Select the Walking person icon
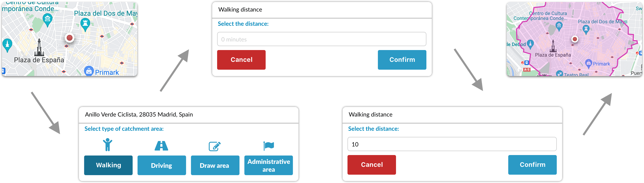The height and width of the screenshot is (183, 644). pos(108,145)
